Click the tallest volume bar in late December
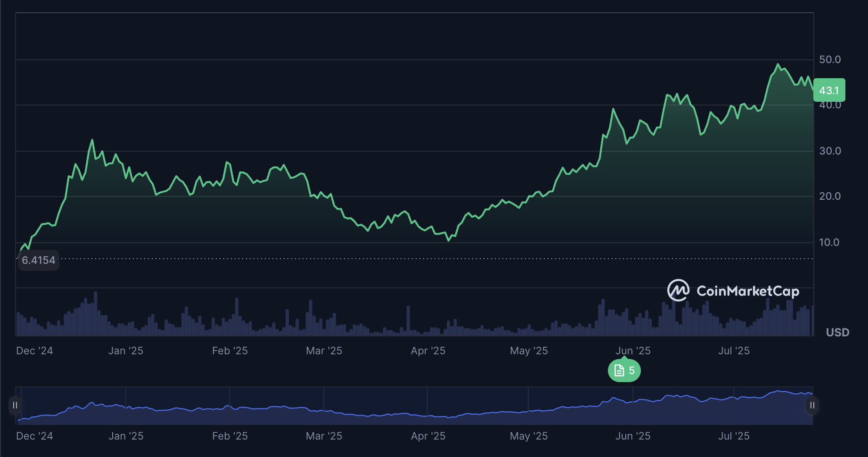Screen dimensions: 868x457 96,313
